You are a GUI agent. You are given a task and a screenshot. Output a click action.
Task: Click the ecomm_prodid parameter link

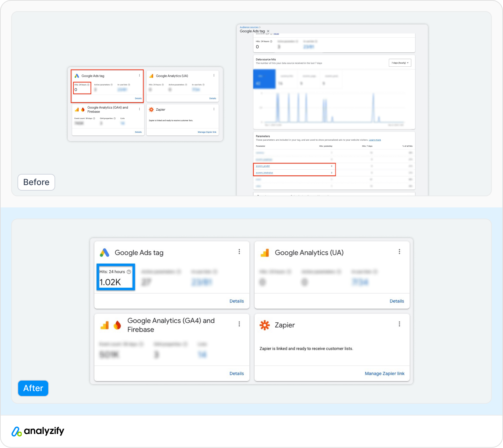tap(263, 166)
